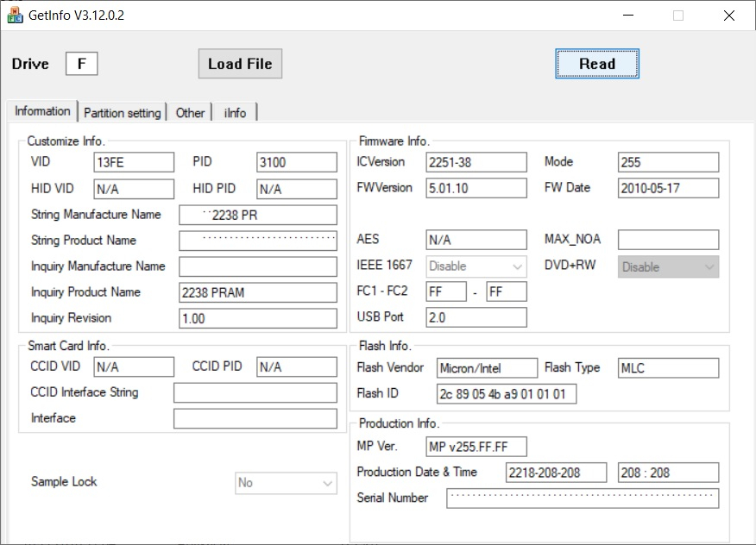Click the String Manufacture Name field
The image size is (756, 545).
[x=258, y=215]
